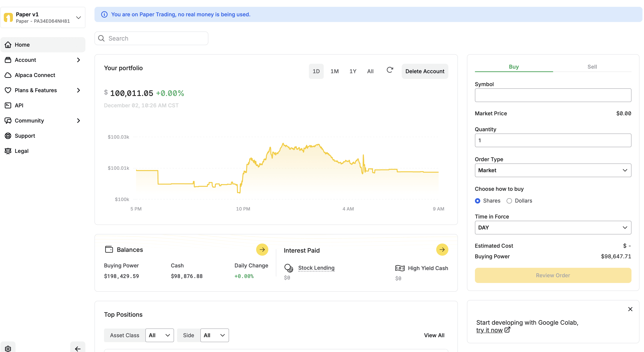Click into the Symbol input field

553,95
